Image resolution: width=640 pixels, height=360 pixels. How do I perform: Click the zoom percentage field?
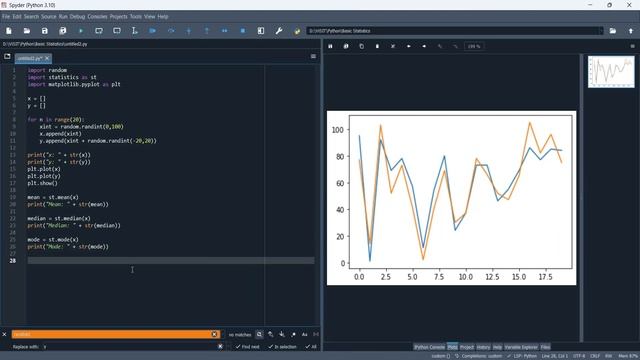tap(474, 46)
